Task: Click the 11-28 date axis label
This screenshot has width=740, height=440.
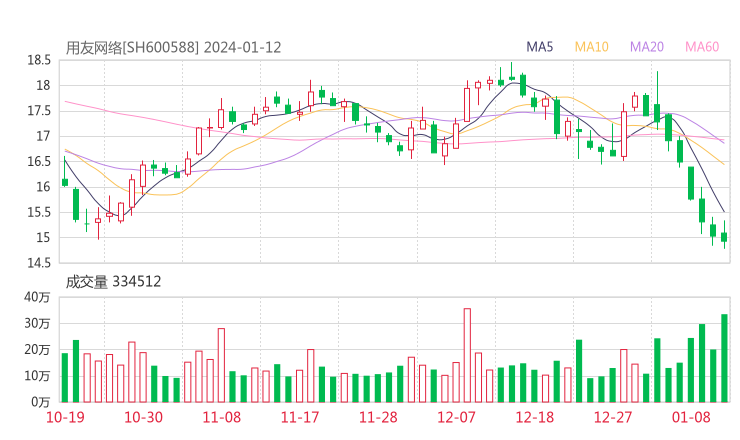Action: pyautogui.click(x=378, y=417)
